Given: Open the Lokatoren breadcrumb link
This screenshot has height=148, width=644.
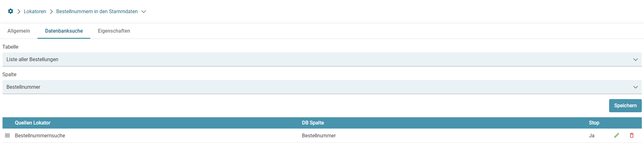Looking at the screenshot, I should point(35,11).
